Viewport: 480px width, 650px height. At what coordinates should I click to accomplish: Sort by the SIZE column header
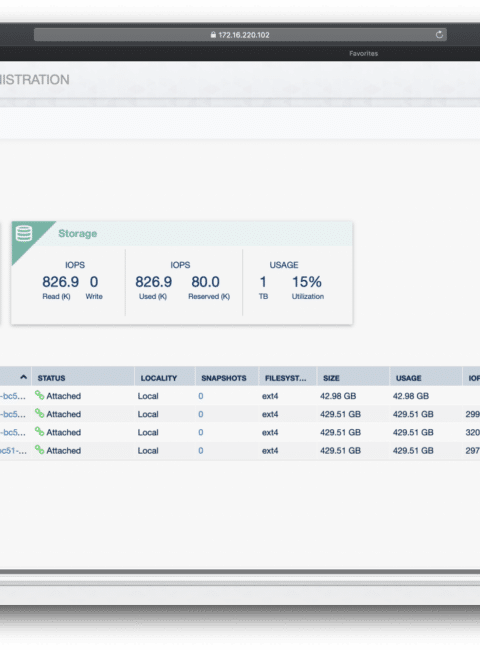coord(331,378)
